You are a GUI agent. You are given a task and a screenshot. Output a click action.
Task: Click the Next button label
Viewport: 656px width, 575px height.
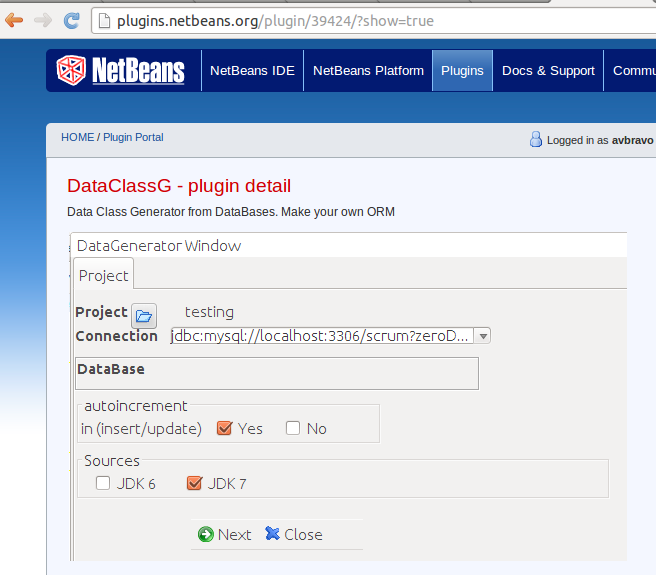click(234, 534)
